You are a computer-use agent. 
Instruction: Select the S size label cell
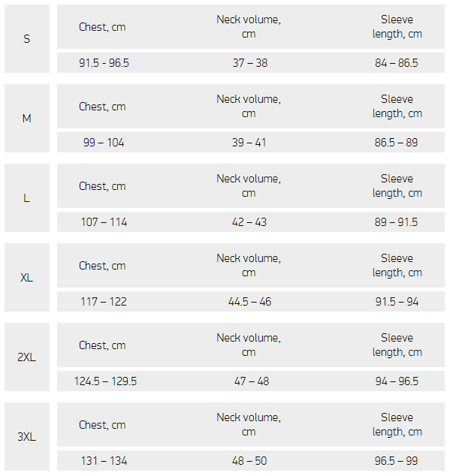point(27,38)
